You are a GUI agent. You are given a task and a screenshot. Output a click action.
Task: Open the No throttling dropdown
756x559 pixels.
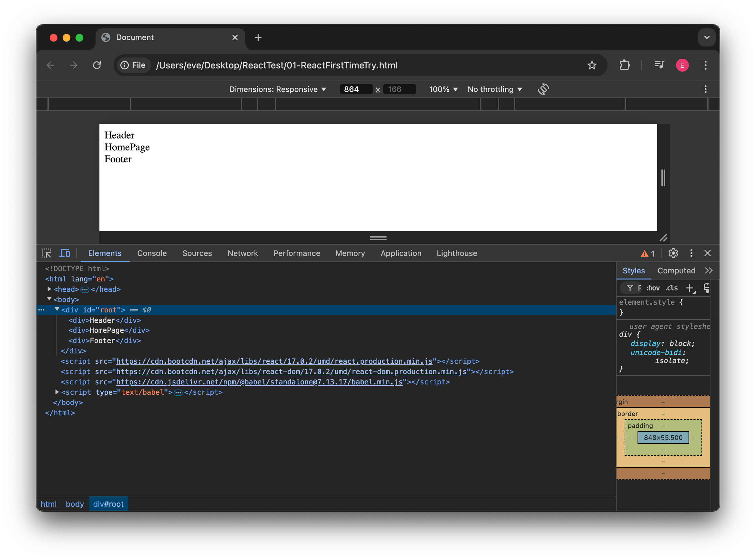495,89
